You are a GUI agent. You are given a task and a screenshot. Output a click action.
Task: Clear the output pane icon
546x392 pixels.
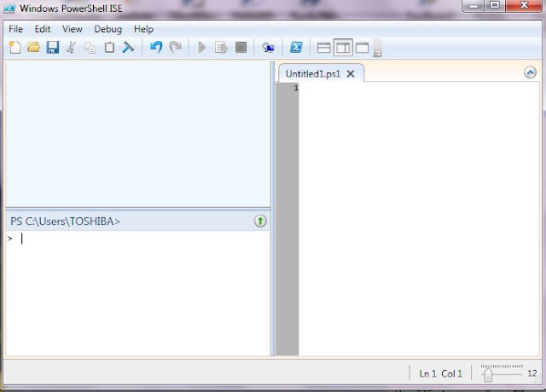pos(128,48)
